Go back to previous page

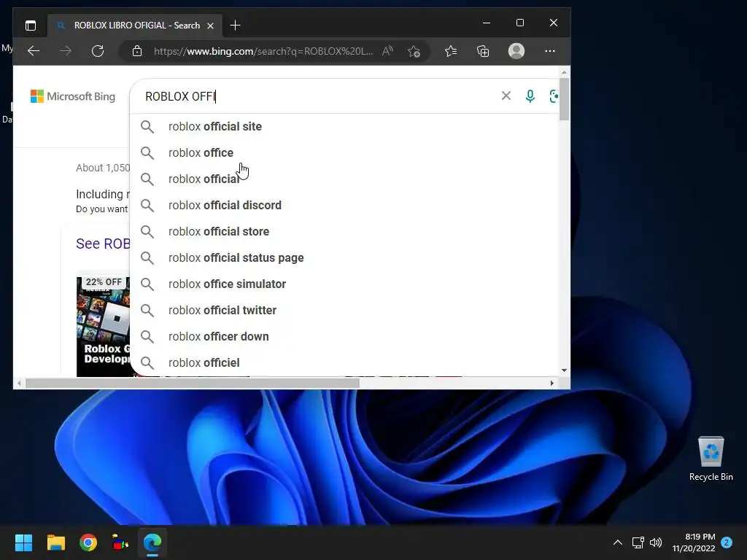(34, 51)
